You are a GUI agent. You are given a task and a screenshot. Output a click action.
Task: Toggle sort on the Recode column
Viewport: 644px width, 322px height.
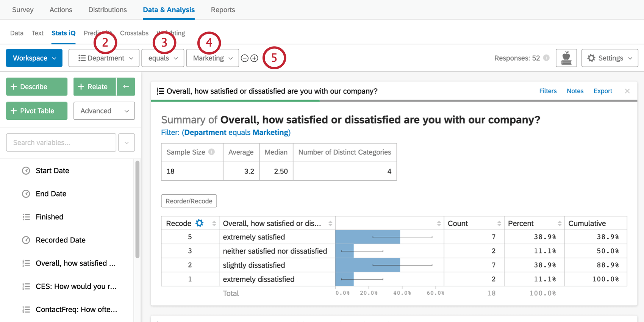tap(214, 224)
